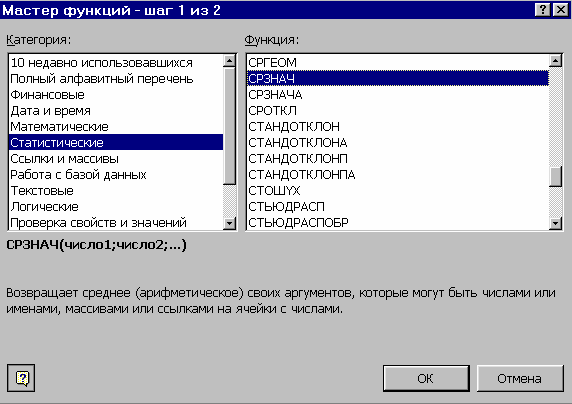Click the category list scrollbar thumb
The image size is (572, 404).
[229, 126]
